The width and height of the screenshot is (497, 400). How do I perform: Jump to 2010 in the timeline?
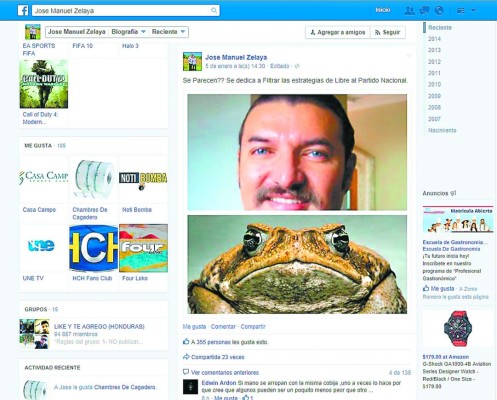pos(434,85)
